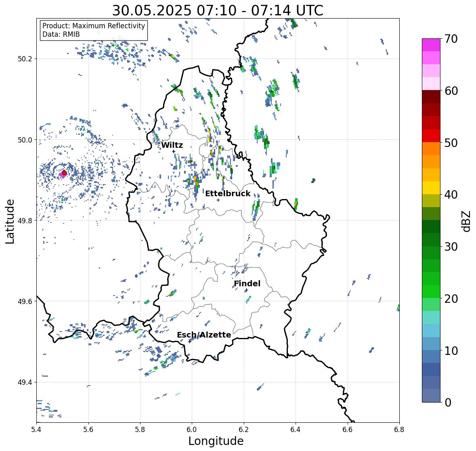This screenshot has width=476, height=451.
Task: Click the plus marker below Wiltz label
Action: coord(174,151)
